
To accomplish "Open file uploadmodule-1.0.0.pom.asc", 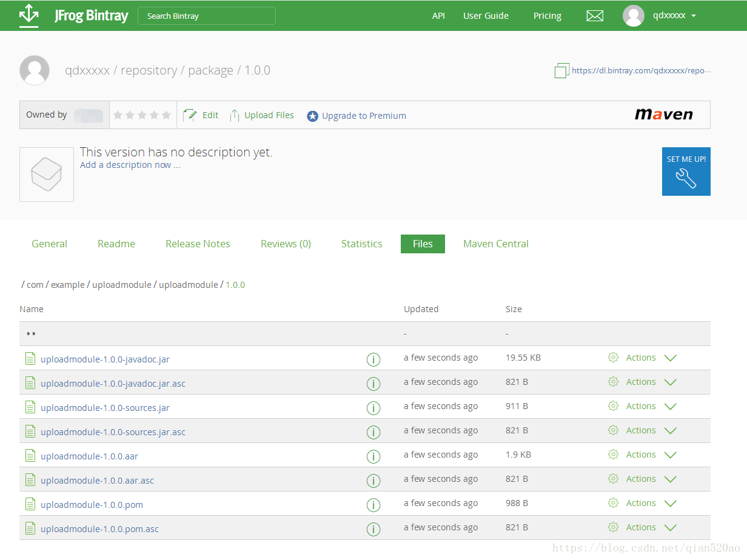I will click(99, 529).
